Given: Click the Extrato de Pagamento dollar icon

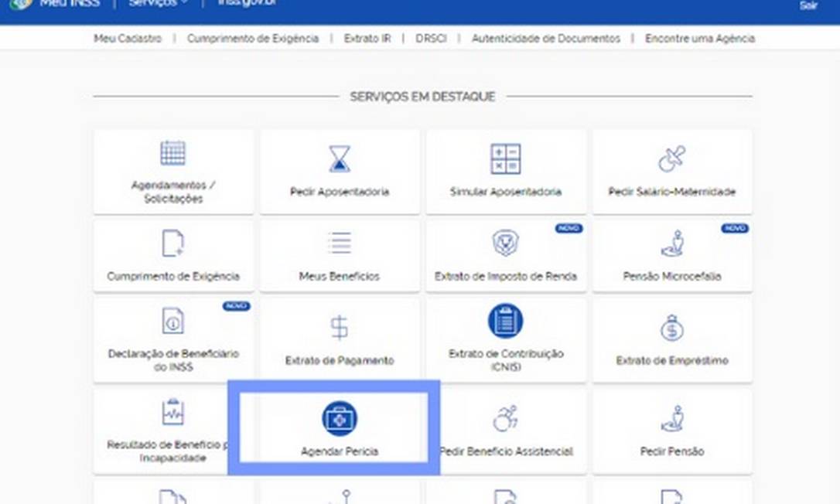Looking at the screenshot, I should click(339, 328).
